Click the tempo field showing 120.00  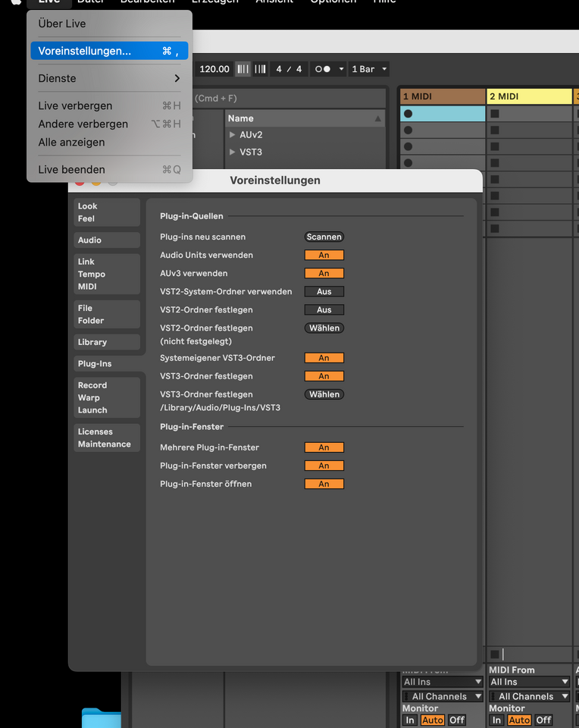(x=214, y=69)
